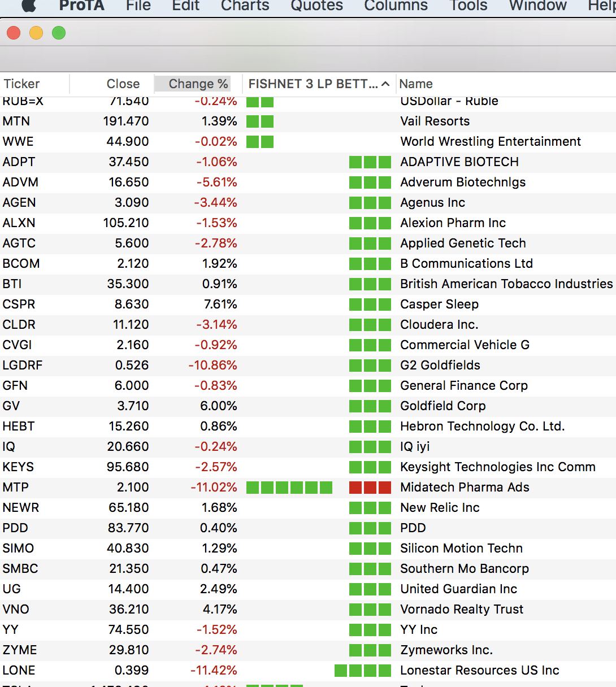Click Keysight Technologies Inc Comm name

498,467
